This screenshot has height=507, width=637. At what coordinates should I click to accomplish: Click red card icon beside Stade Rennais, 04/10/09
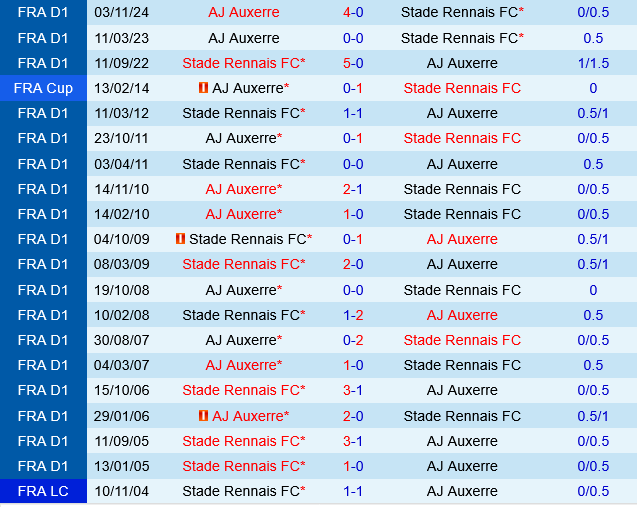coord(180,239)
